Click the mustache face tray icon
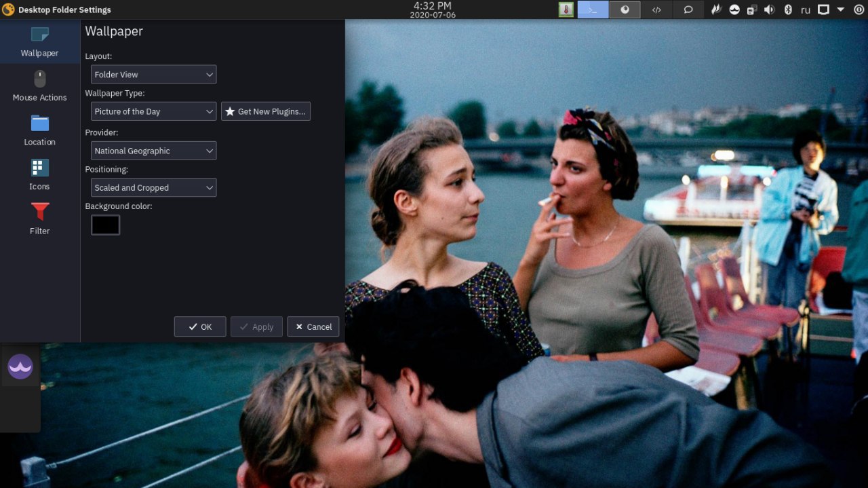This screenshot has height=488, width=868. point(734,10)
